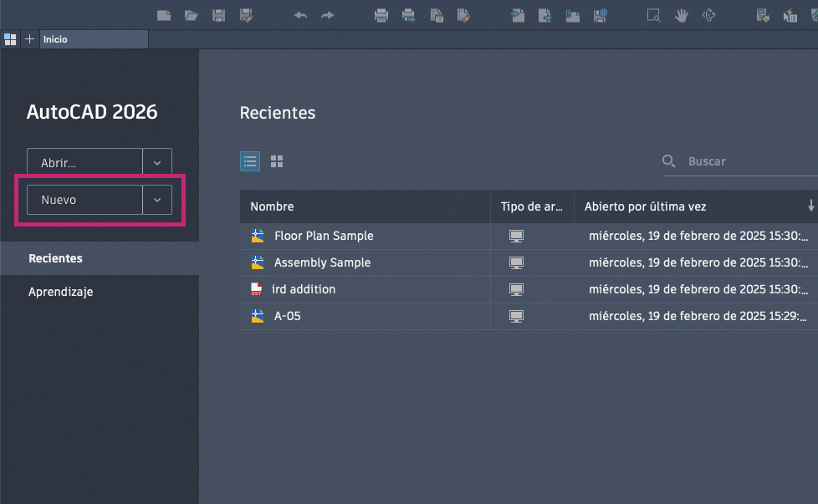The width and height of the screenshot is (818, 504).
Task: Expand the Abrir dropdown arrow
Action: pos(157,163)
